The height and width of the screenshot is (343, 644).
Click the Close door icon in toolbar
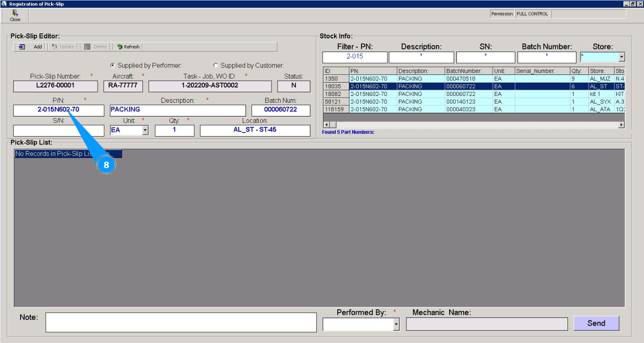tap(15, 13)
